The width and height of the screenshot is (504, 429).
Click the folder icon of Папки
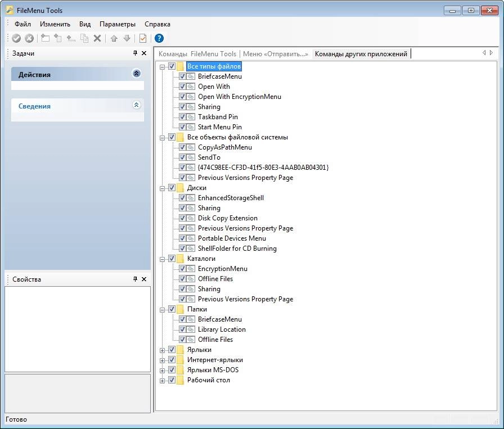pyautogui.click(x=181, y=309)
